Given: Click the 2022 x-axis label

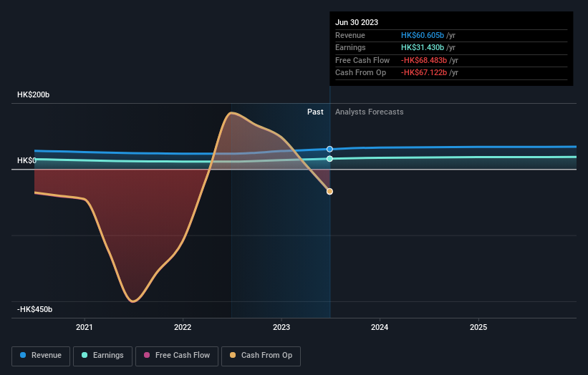Looking at the screenshot, I should coord(183,327).
